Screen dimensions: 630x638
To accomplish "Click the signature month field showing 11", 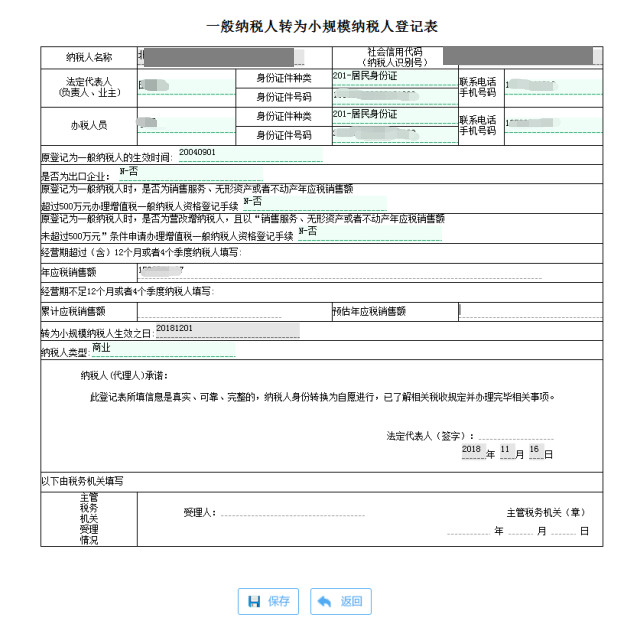I will click(508, 452).
